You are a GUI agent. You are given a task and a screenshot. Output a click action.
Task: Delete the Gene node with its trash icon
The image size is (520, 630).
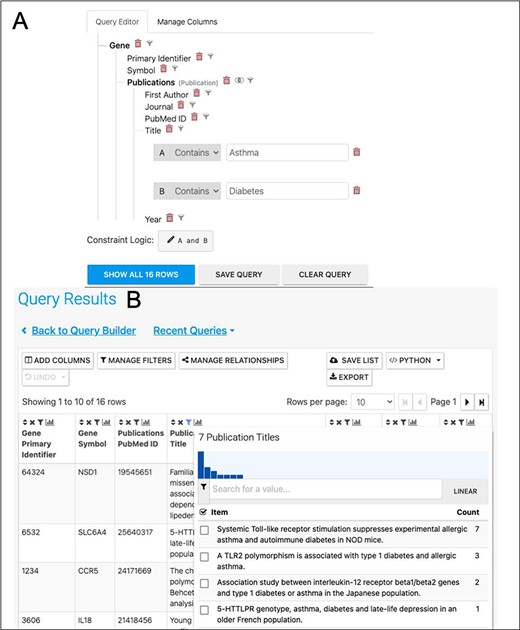pyautogui.click(x=138, y=43)
